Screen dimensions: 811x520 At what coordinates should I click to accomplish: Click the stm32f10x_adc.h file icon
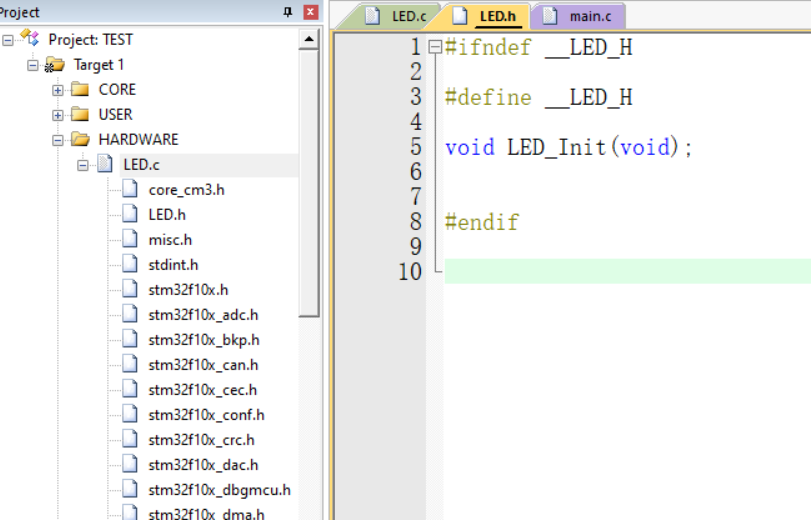130,314
